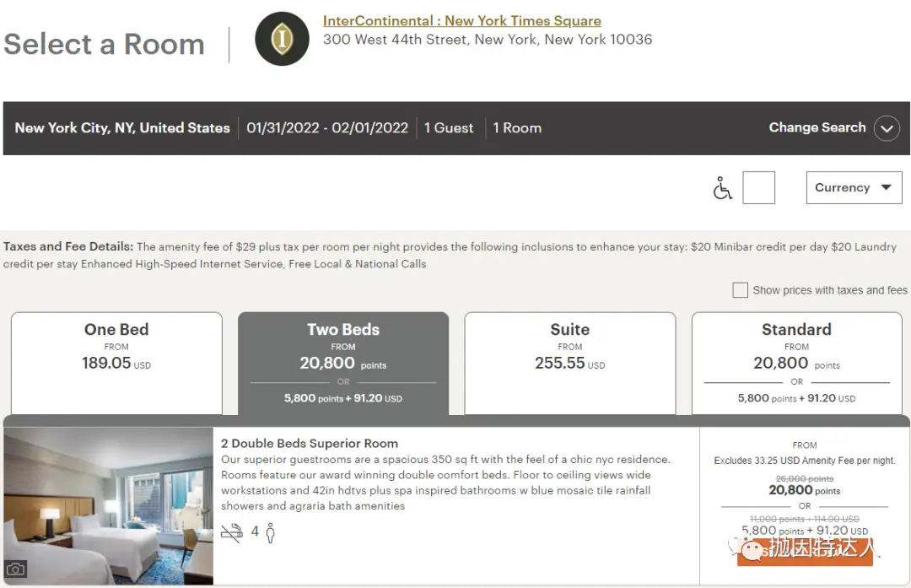Expand the Change Search panel
This screenshot has height=588, width=911.
pos(817,127)
